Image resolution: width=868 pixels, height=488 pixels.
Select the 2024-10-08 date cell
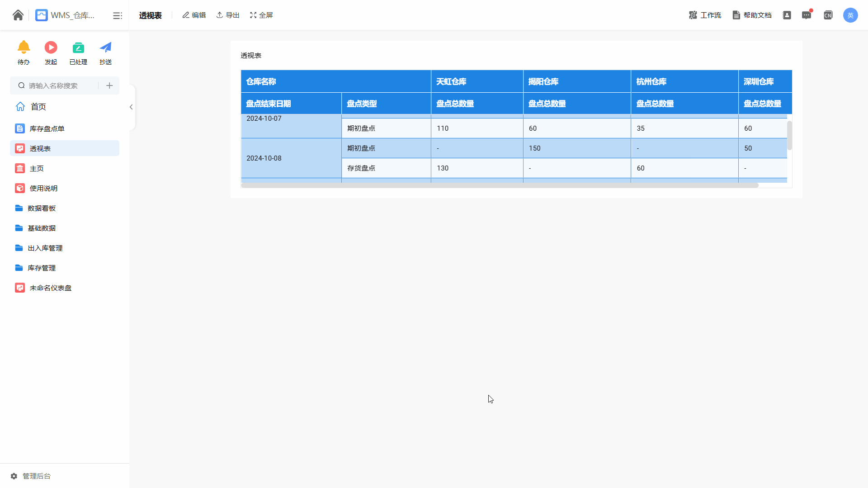point(291,158)
